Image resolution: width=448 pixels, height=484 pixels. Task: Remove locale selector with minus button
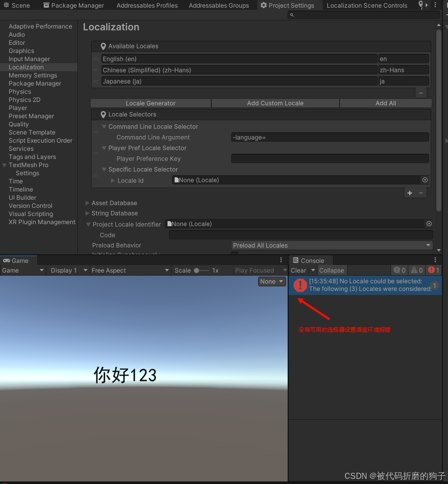(421, 193)
